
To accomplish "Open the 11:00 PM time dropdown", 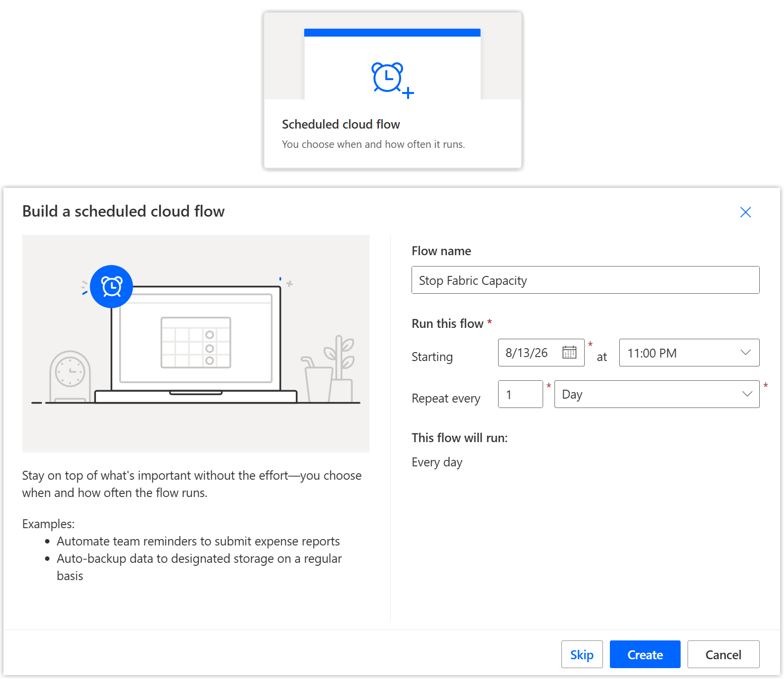I will point(689,353).
